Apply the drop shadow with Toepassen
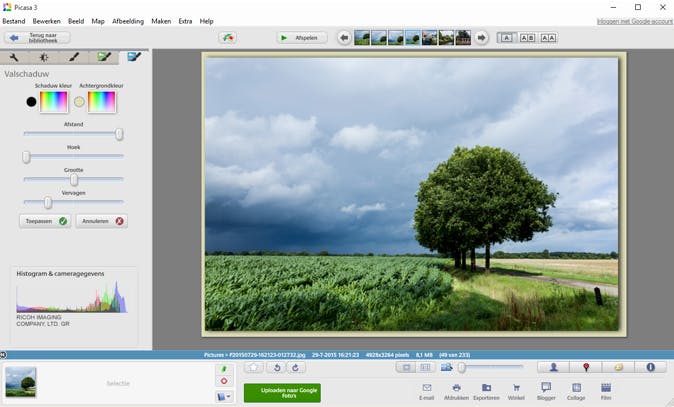Image resolution: width=674 pixels, height=407 pixels. [x=45, y=221]
